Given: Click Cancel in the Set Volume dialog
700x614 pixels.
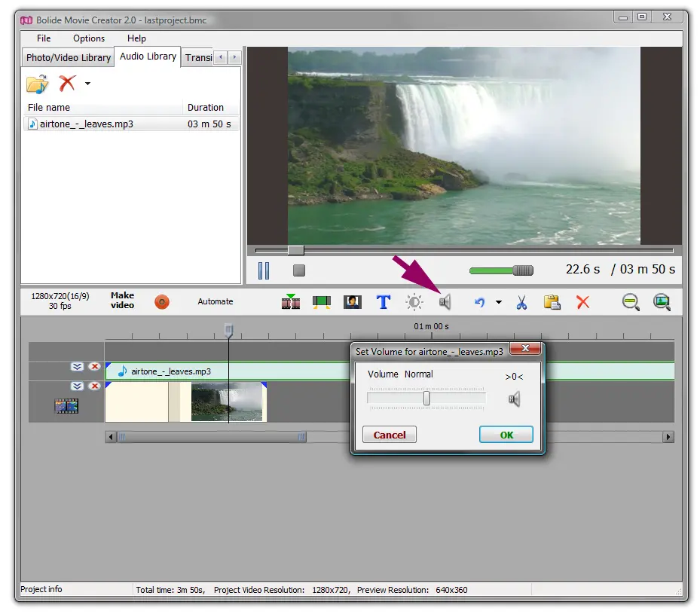Looking at the screenshot, I should (x=390, y=435).
